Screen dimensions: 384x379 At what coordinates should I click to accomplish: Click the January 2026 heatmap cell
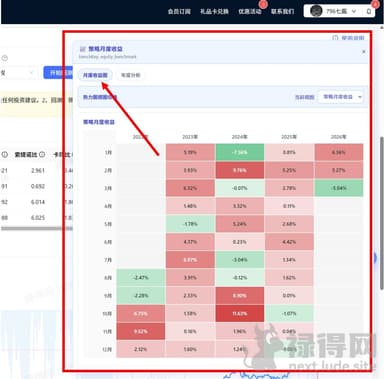(339, 152)
